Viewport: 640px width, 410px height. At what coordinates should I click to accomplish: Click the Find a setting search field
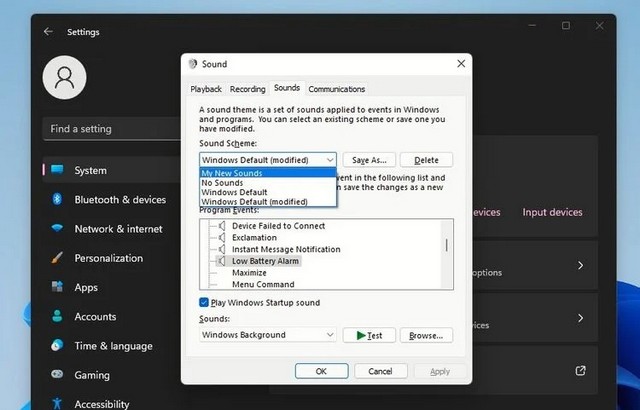tap(112, 129)
